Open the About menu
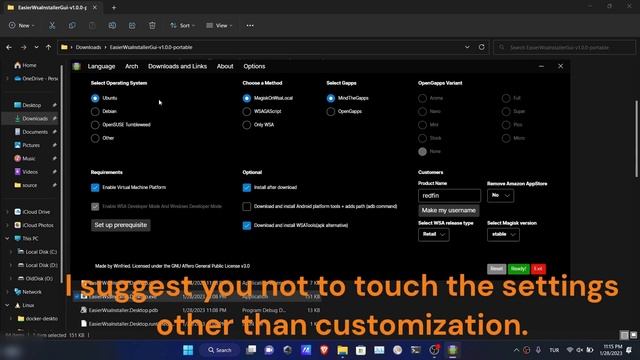The height and width of the screenshot is (360, 640). 225,66
